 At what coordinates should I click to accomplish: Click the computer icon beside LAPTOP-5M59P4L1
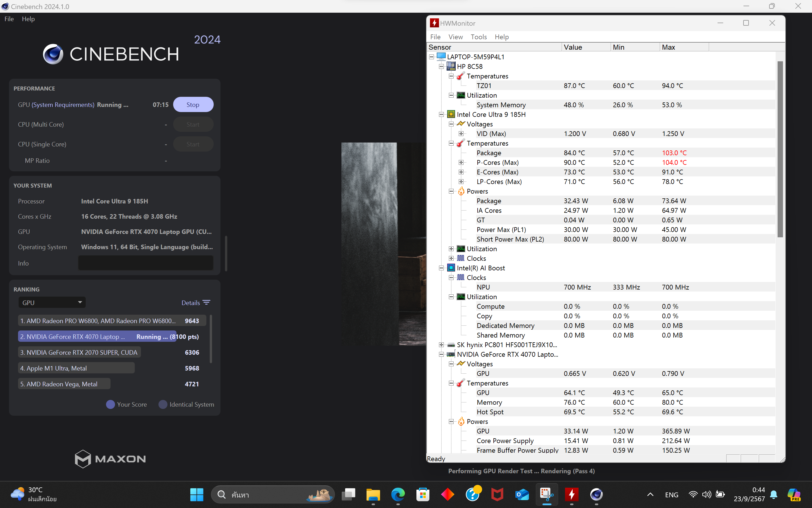pos(441,56)
